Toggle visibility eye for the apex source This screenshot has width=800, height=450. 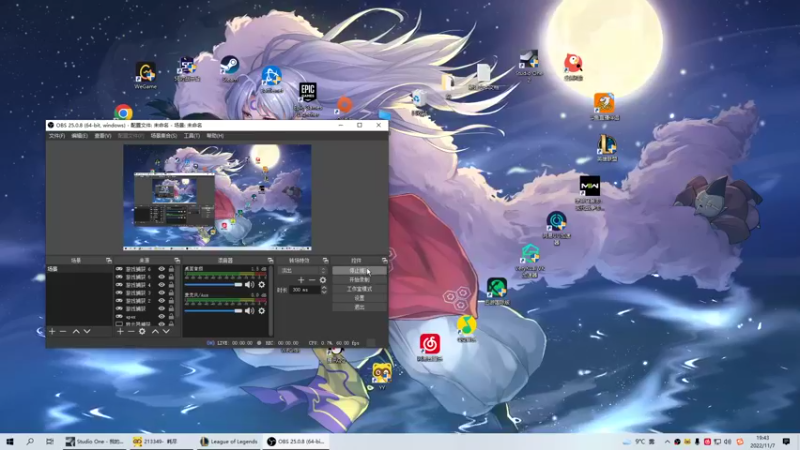[x=161, y=317]
